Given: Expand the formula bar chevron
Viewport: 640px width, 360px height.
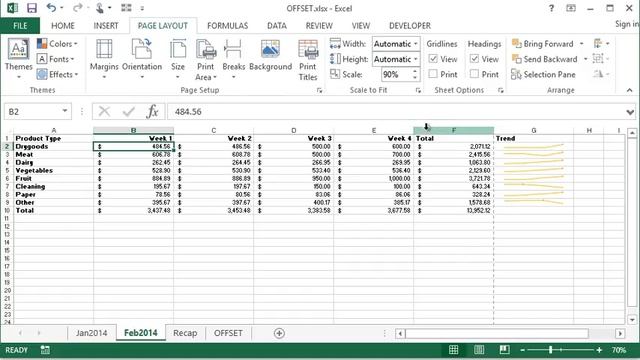Looking at the screenshot, I should [x=630, y=112].
